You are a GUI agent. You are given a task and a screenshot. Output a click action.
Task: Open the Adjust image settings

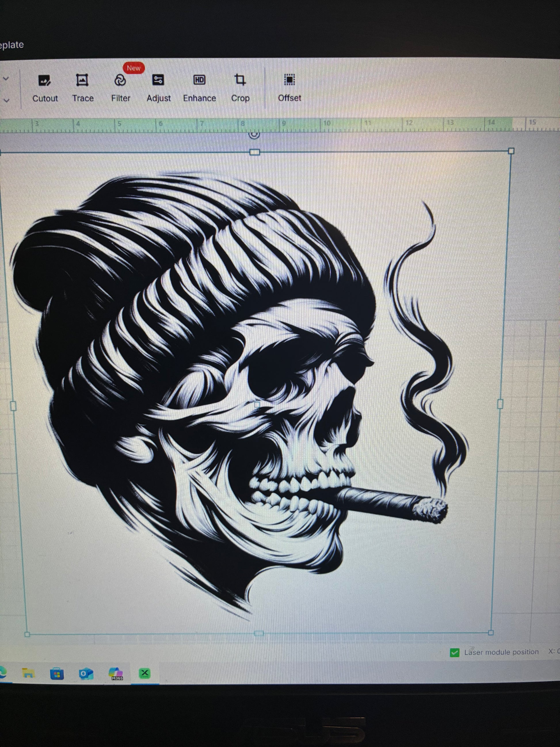click(x=158, y=88)
